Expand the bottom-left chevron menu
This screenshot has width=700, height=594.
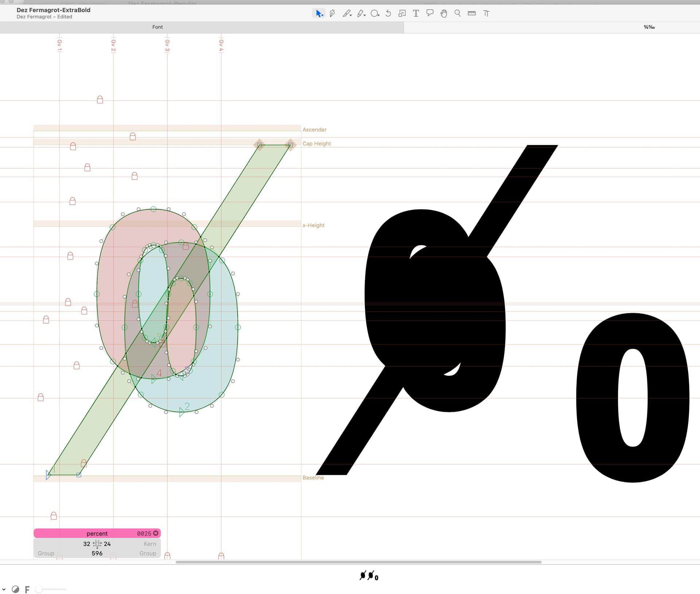[x=4, y=589]
